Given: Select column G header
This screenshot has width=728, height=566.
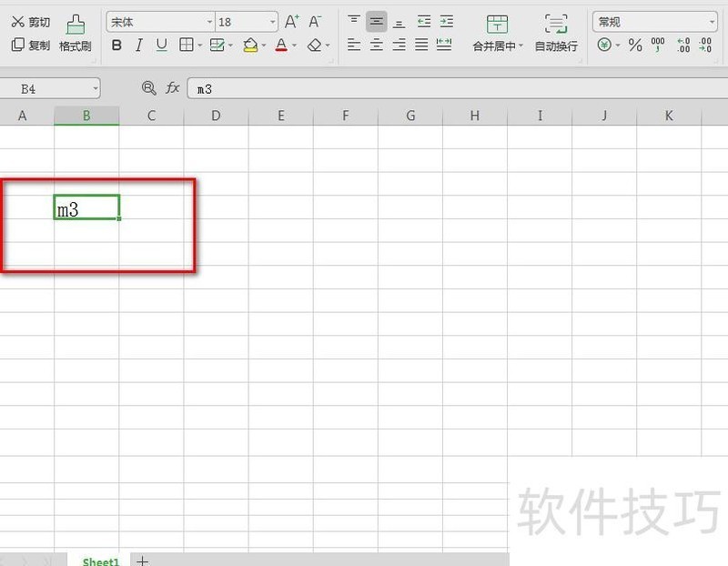Looking at the screenshot, I should coord(410,116).
